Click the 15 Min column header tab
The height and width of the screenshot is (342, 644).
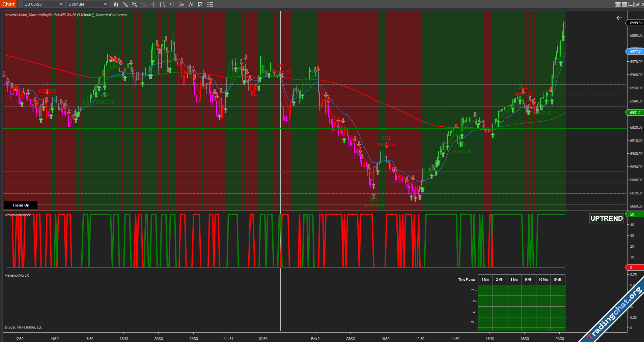[x=558, y=280]
